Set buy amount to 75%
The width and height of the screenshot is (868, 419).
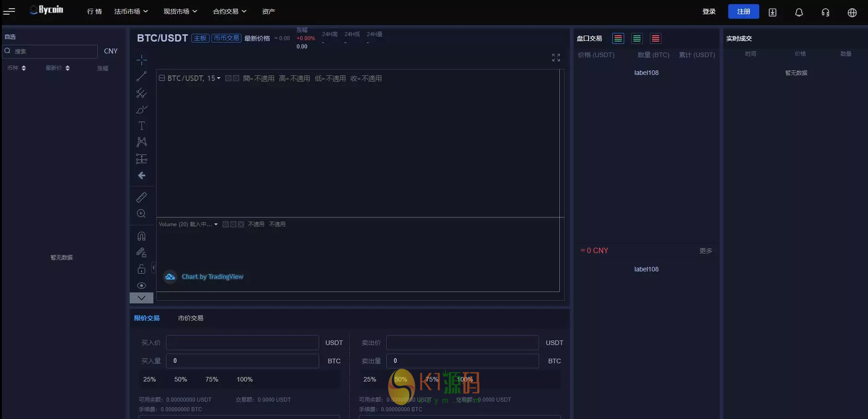pyautogui.click(x=211, y=380)
